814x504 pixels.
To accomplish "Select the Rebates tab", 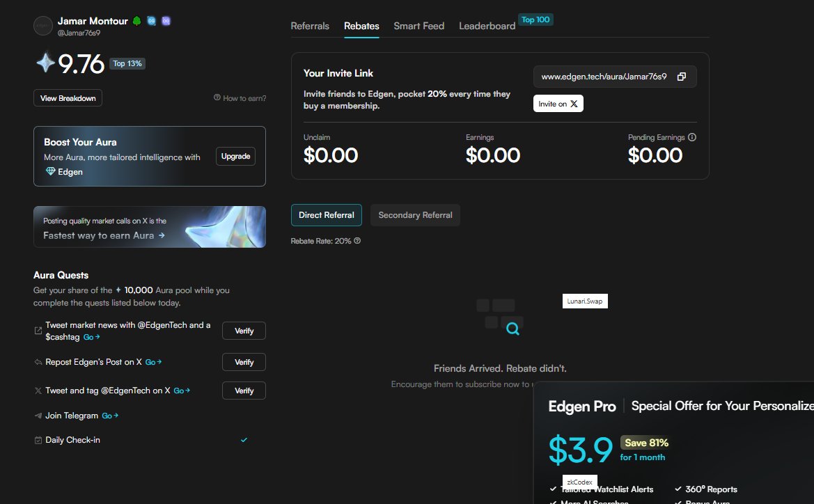I will tap(361, 26).
